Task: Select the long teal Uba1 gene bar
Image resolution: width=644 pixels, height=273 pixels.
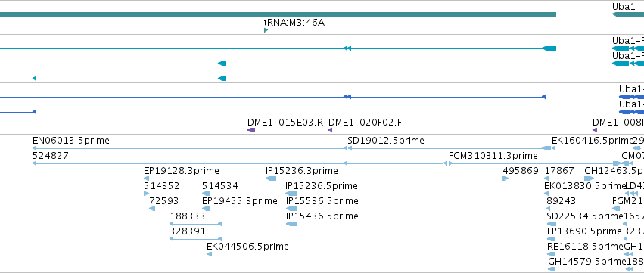Action: [278, 14]
